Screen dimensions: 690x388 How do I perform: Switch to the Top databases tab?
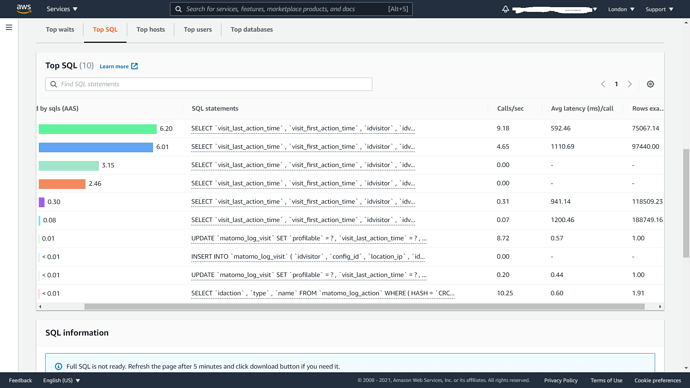[x=252, y=29]
